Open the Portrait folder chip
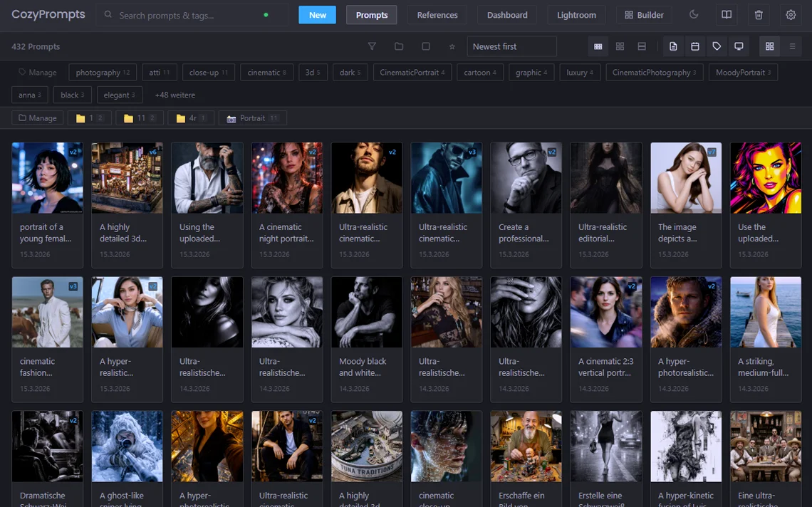 252,118
